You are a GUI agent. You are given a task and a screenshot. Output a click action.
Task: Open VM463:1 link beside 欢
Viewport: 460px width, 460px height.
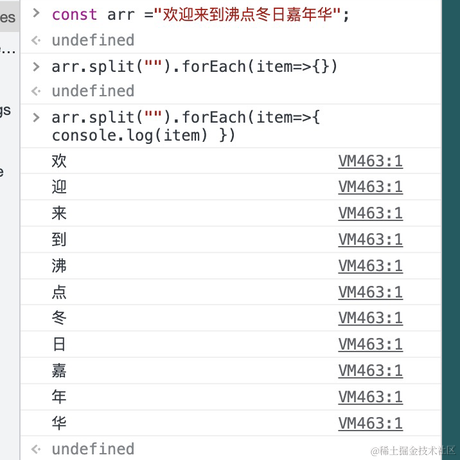point(370,161)
